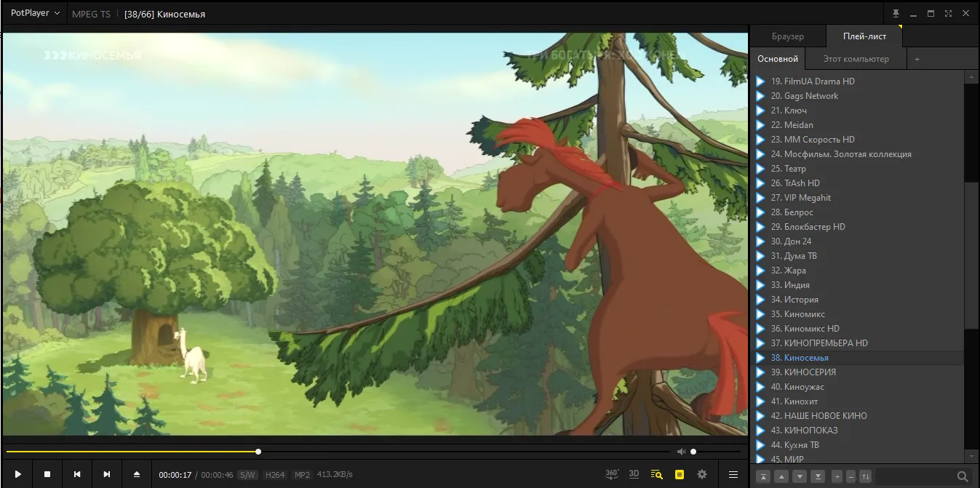The height and width of the screenshot is (488, 980).
Task: Toggle the yellow playlist panel button
Action: click(x=680, y=474)
